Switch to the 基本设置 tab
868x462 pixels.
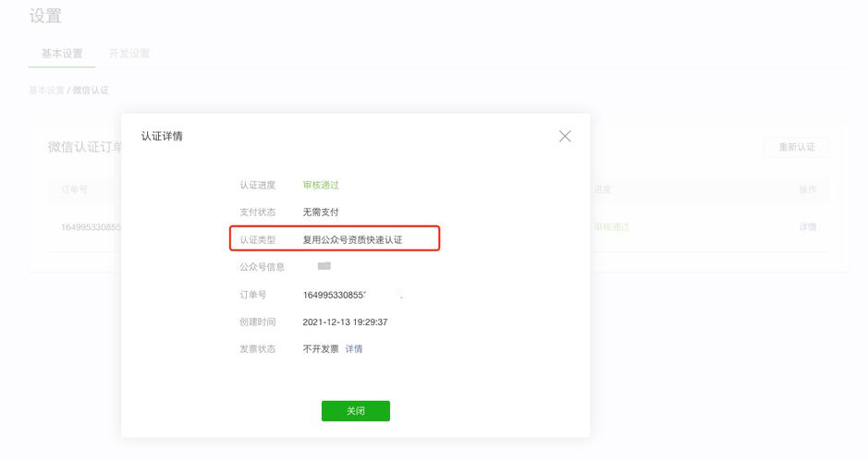click(62, 54)
